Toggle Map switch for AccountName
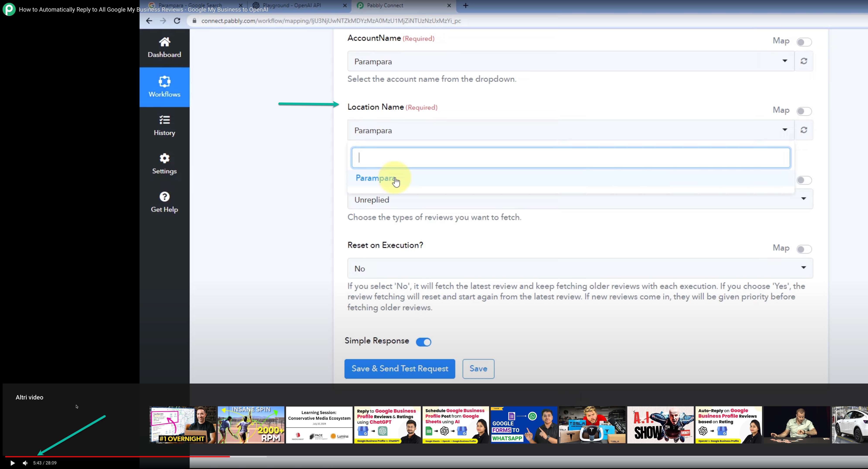868x469 pixels. tap(804, 42)
